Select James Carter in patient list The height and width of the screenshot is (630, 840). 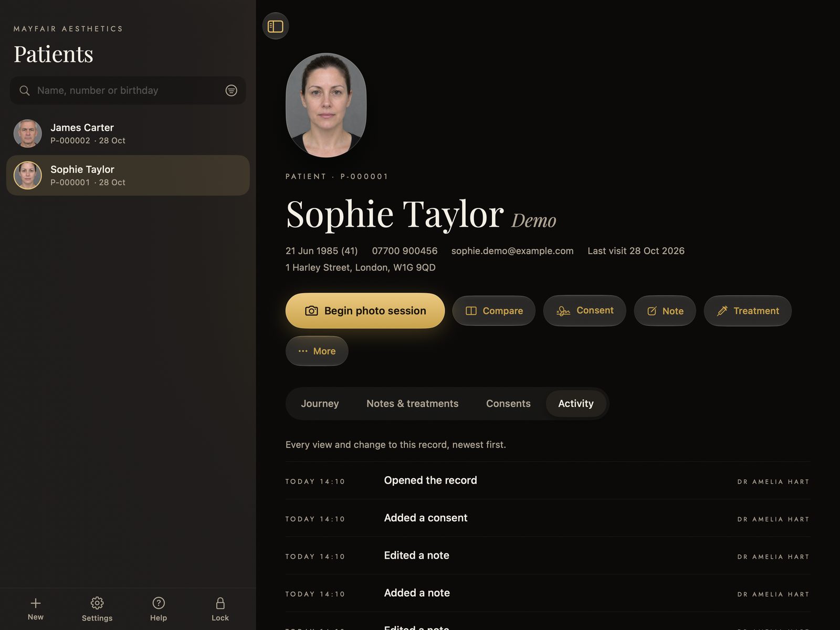coord(128,133)
